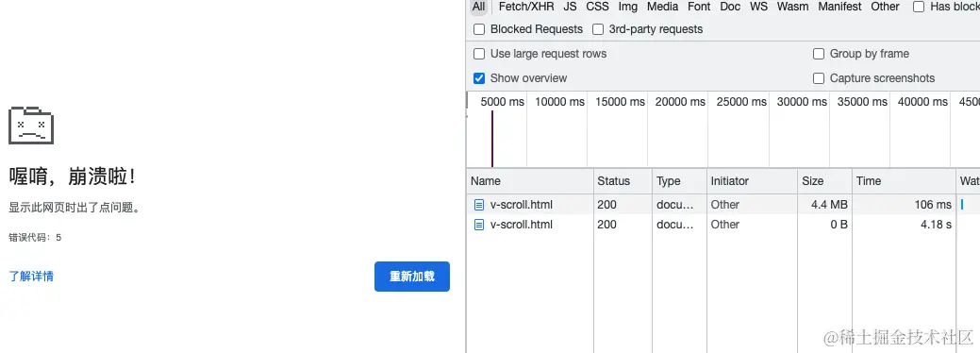Enable Group by frame checkbox
Viewport: 980px width, 353px height.
click(819, 54)
